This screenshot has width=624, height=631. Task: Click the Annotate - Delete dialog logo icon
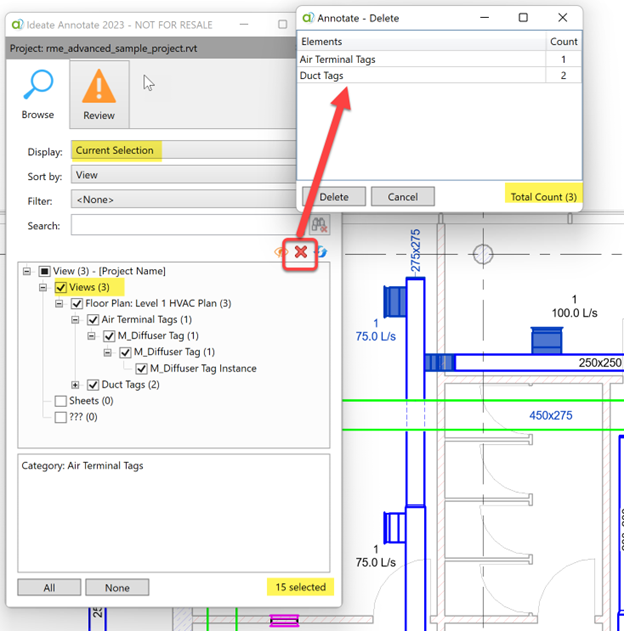(308, 18)
